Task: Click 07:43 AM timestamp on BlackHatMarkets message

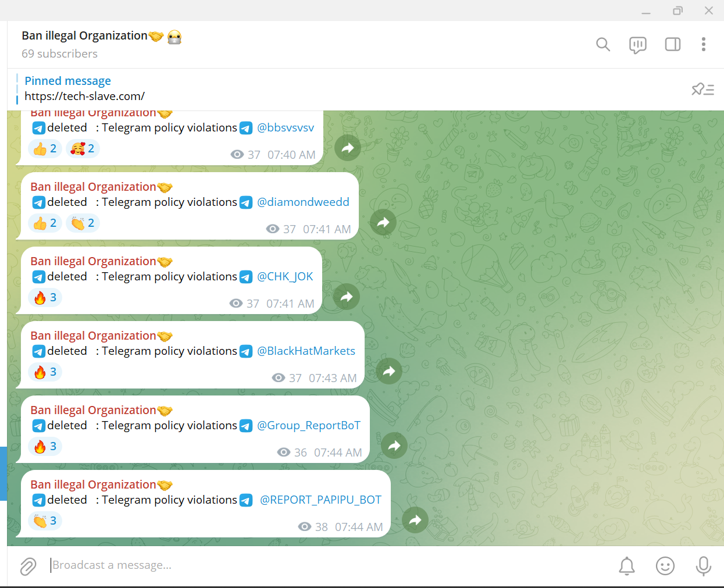Action: (333, 378)
